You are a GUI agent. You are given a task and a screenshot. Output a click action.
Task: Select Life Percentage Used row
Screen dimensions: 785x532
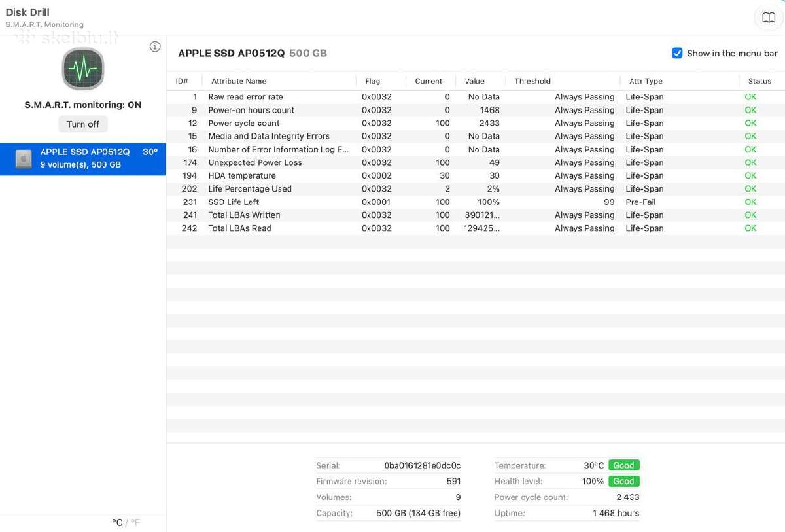476,188
